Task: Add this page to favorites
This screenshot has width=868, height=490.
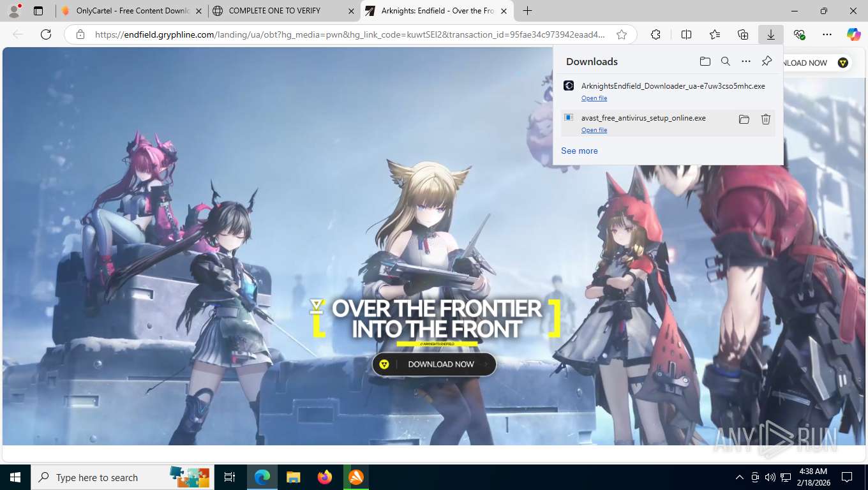Action: click(621, 34)
